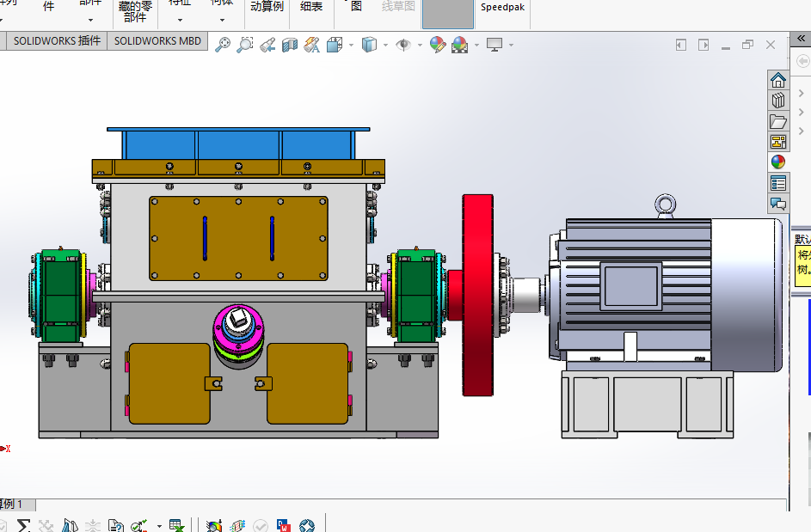Image resolution: width=811 pixels, height=532 pixels.
Task: Click the Check icon with question-mark document
Action: click(116, 526)
